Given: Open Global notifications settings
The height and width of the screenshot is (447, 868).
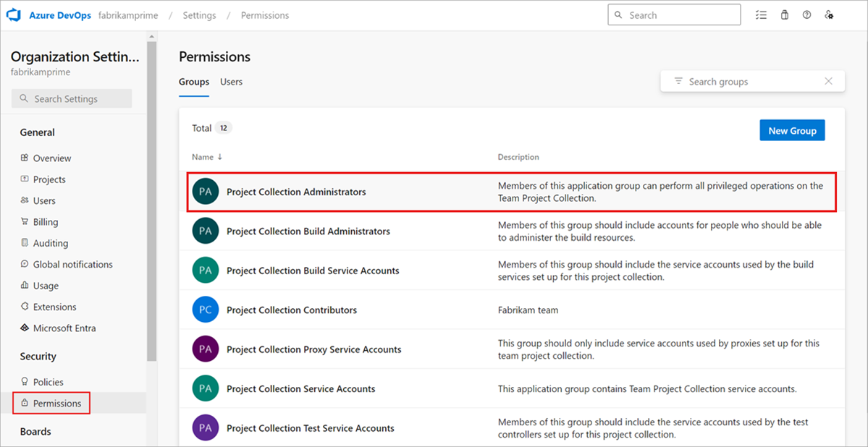Looking at the screenshot, I should [72, 265].
